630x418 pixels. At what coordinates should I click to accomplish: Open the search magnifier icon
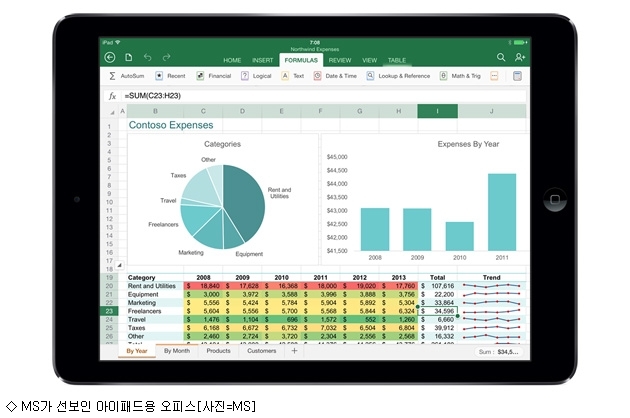pos(501,57)
